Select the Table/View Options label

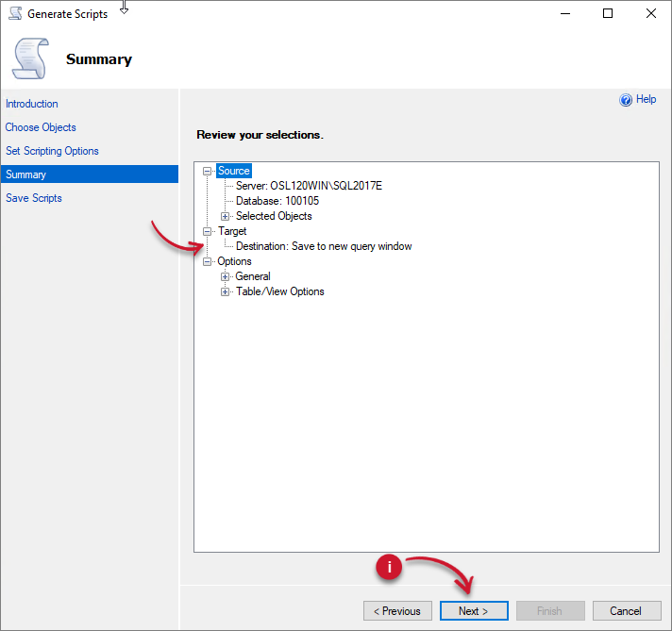280,291
